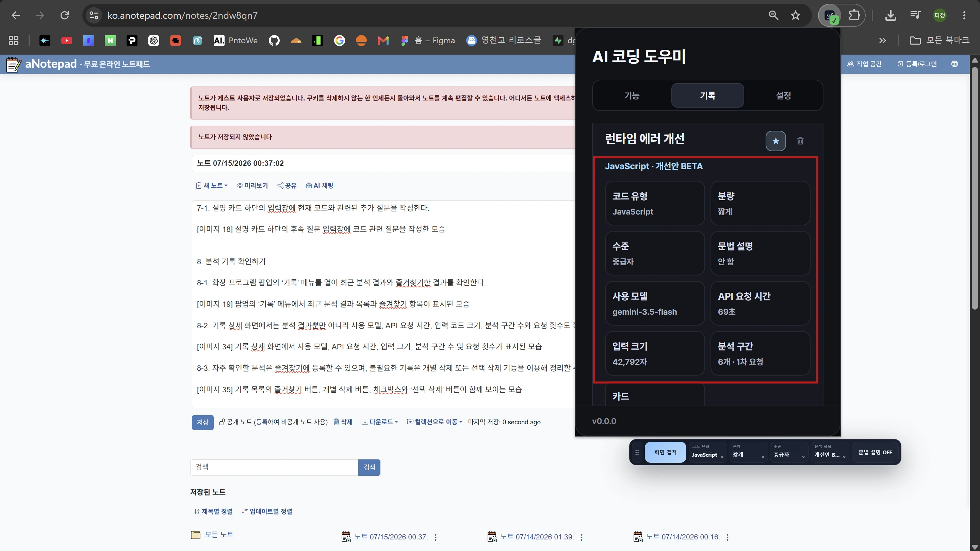The height and width of the screenshot is (551, 980).
Task: Open the Cloudflare bookmark icon
Action: click(296, 41)
